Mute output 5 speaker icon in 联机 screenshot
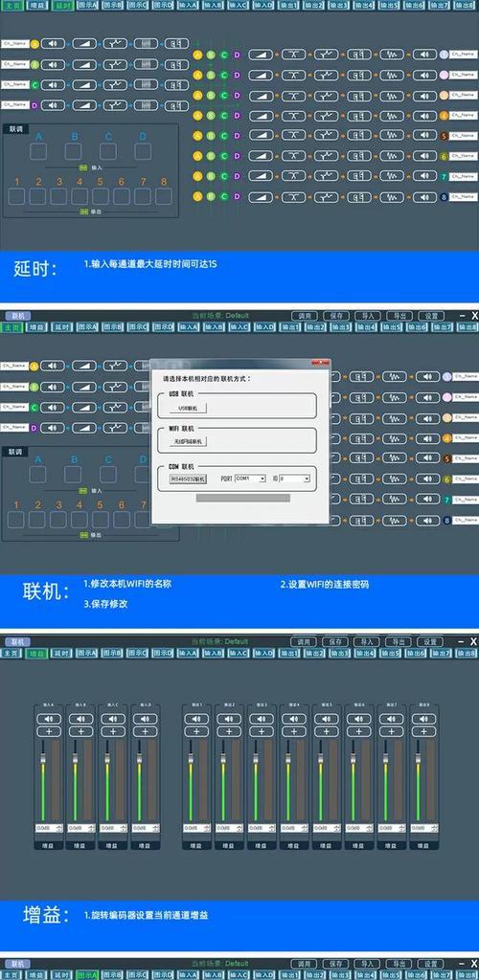479x980 pixels. point(427,458)
